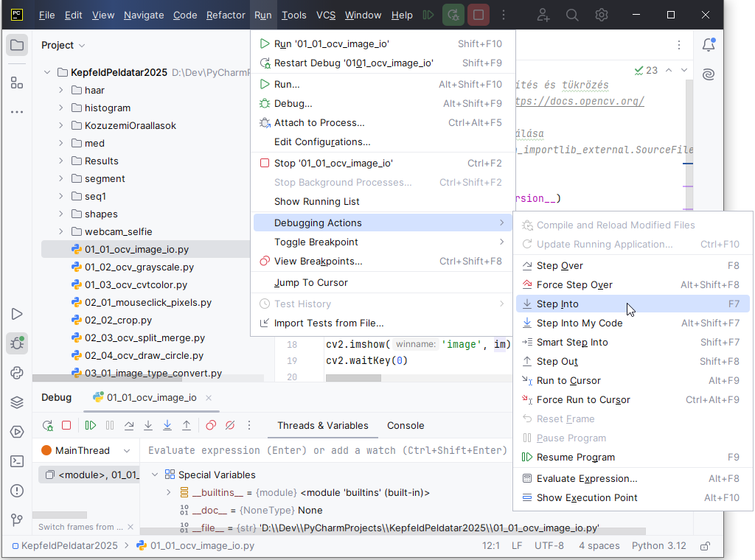The height and width of the screenshot is (560, 755).
Task: Click the Step Out icon in Debug toolbar
Action: tap(187, 425)
